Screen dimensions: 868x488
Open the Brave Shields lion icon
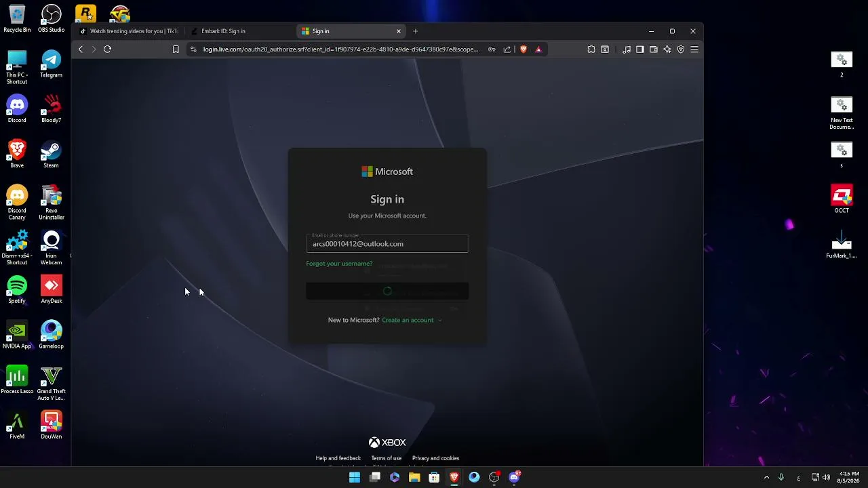click(524, 49)
